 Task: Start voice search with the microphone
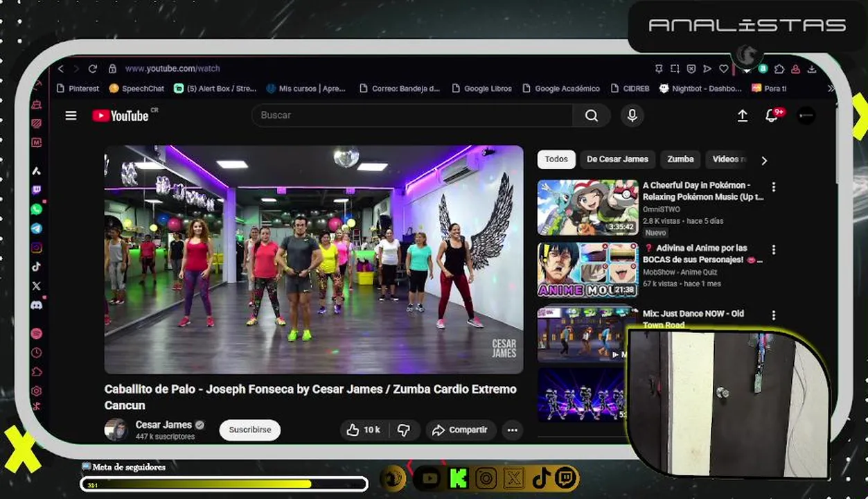tap(632, 116)
